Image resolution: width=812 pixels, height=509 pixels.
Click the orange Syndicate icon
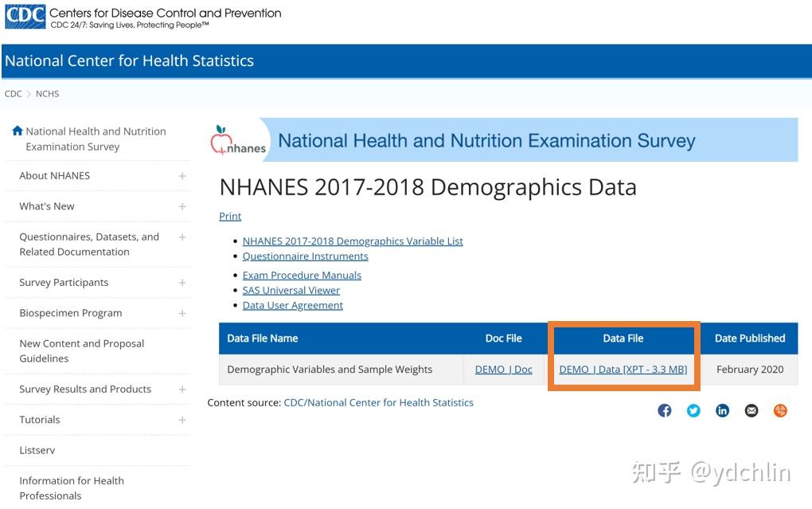point(780,410)
